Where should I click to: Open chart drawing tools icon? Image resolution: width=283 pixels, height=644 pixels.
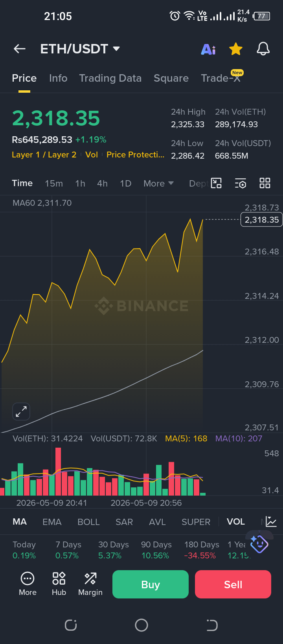point(217,183)
